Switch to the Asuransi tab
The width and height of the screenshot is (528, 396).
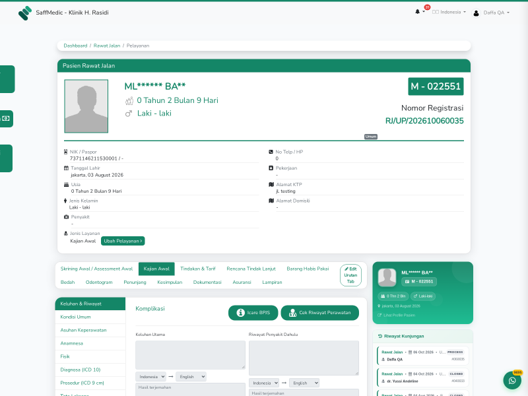pos(242,282)
